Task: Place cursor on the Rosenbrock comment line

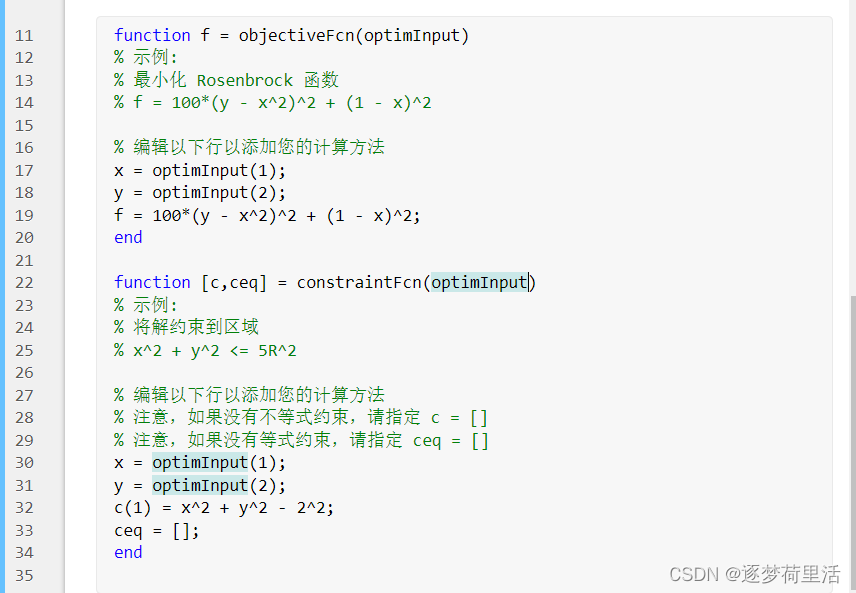Action: click(227, 80)
